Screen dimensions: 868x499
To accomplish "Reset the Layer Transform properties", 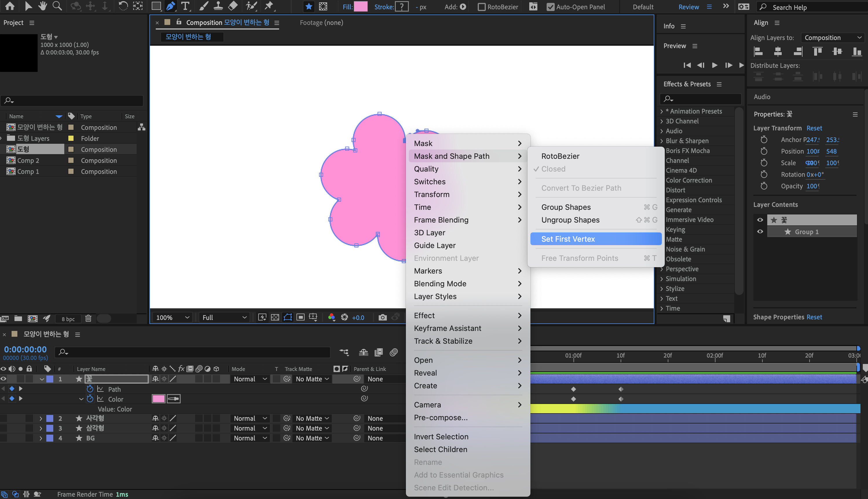I will click(x=814, y=128).
